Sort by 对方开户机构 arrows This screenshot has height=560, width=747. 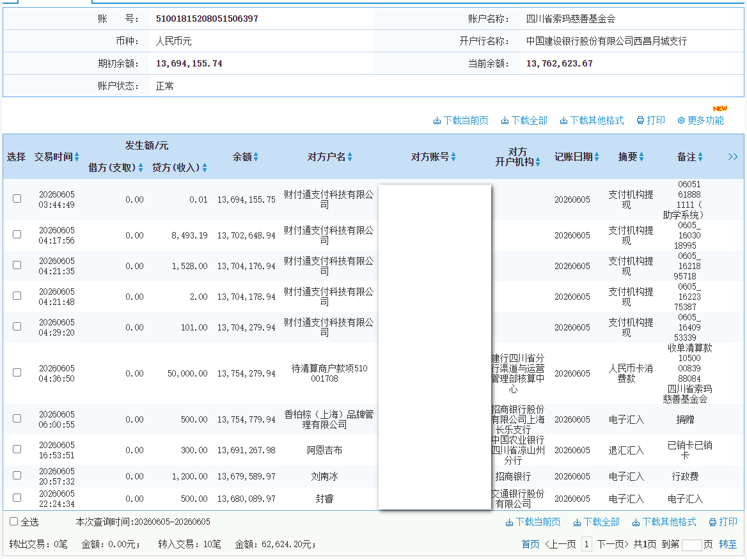[538, 162]
